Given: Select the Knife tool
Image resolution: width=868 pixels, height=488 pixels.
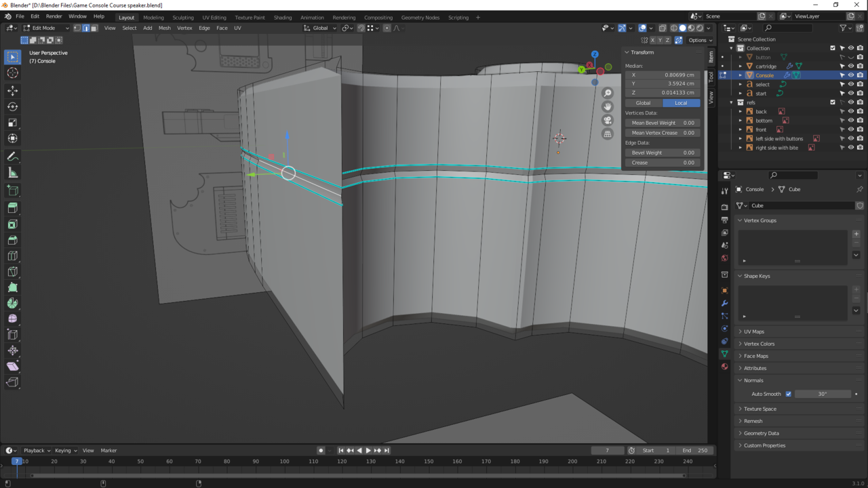Looking at the screenshot, I should [x=12, y=271].
